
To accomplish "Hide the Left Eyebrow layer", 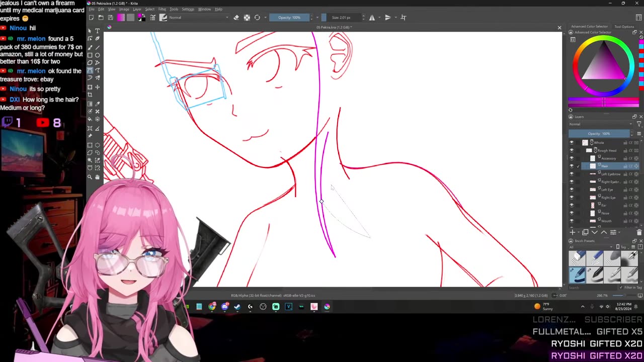I will 572,174.
